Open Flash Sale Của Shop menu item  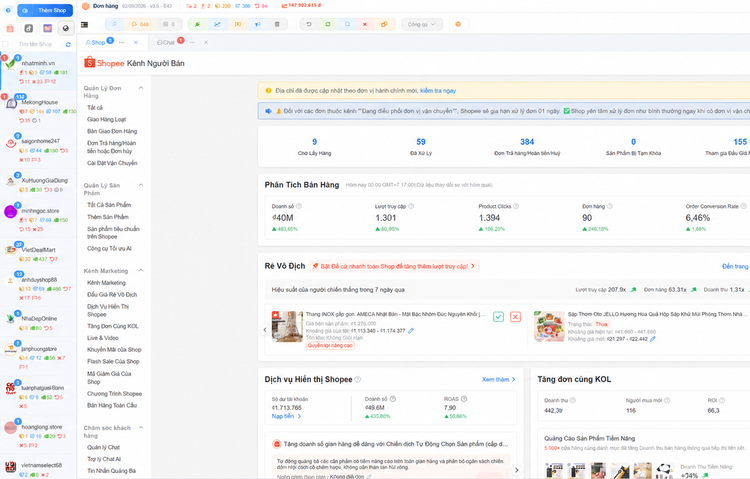coord(113,361)
